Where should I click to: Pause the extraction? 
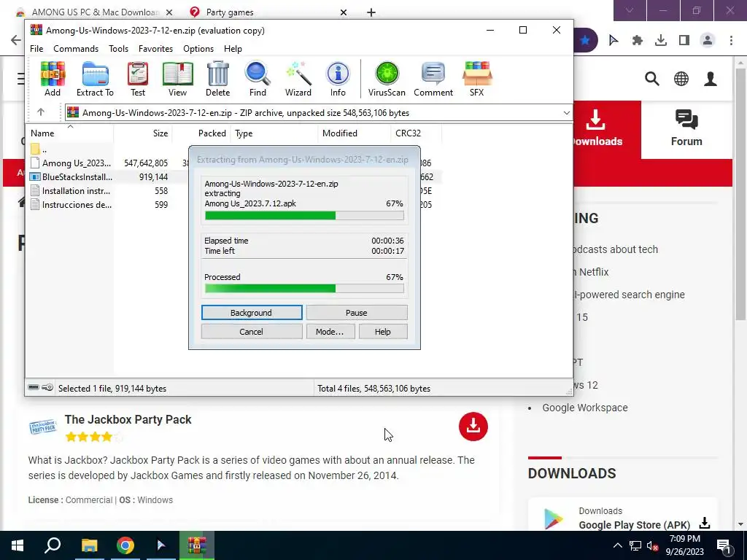356,312
